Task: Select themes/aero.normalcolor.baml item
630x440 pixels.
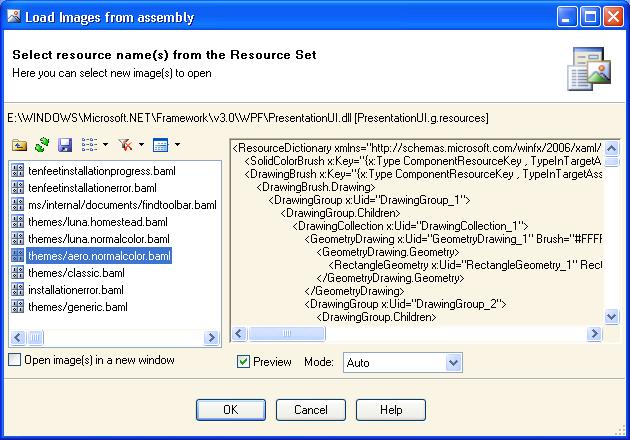Action: tap(99, 256)
